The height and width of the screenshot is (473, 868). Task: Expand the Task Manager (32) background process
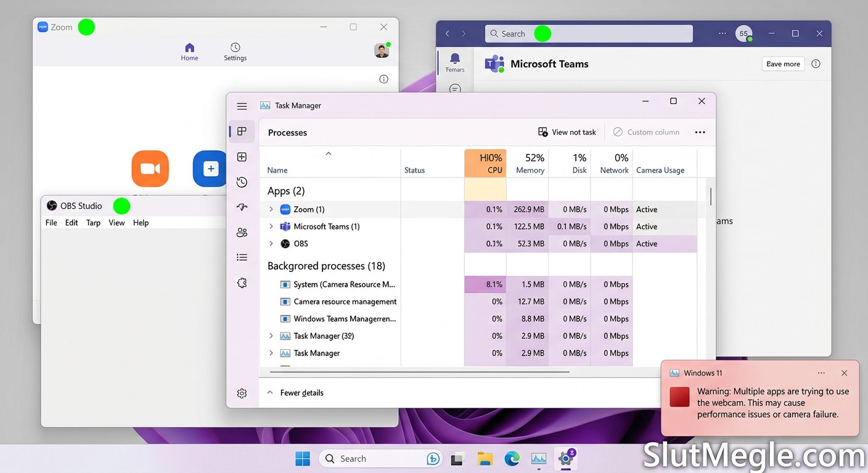[271, 336]
